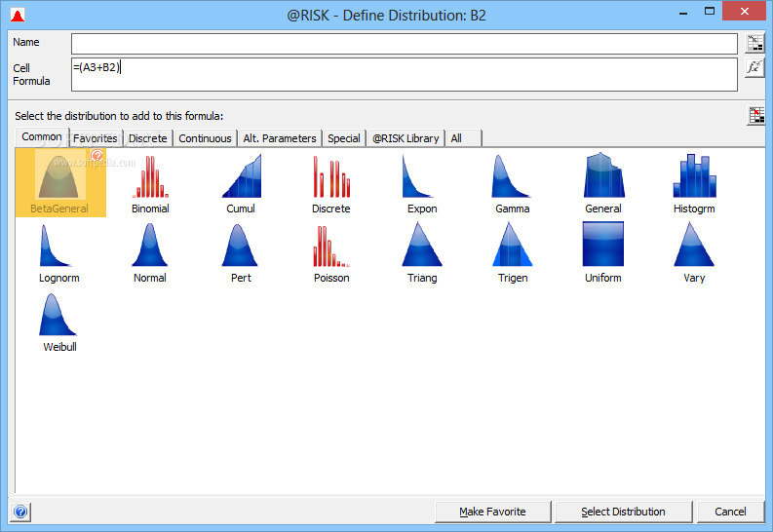The image size is (773, 532).
Task: Choose the Binomial distribution
Action: pyautogui.click(x=150, y=183)
